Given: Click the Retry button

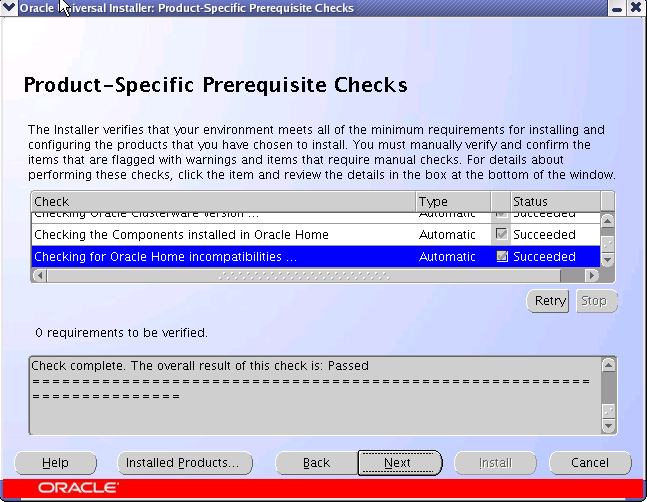Looking at the screenshot, I should (x=548, y=301).
